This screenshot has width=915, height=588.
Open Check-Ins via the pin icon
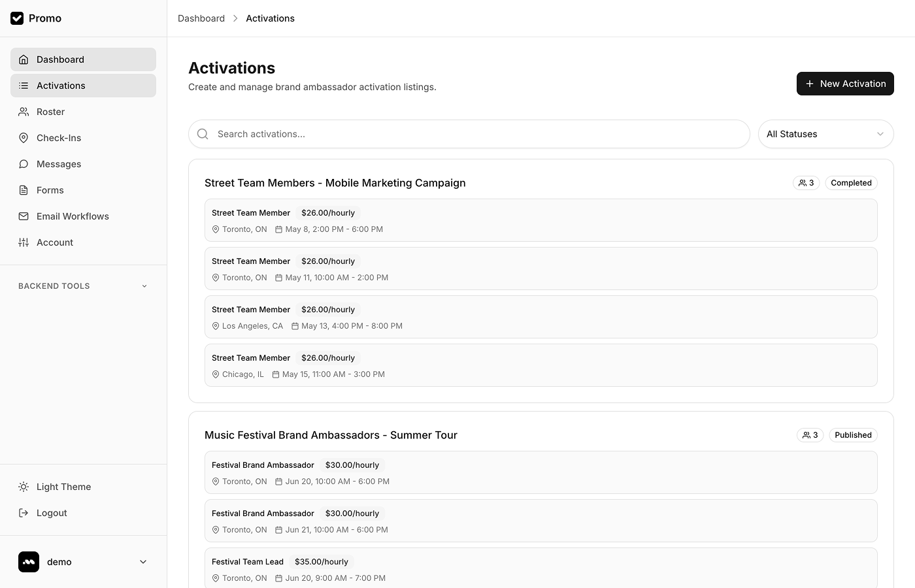coord(24,138)
